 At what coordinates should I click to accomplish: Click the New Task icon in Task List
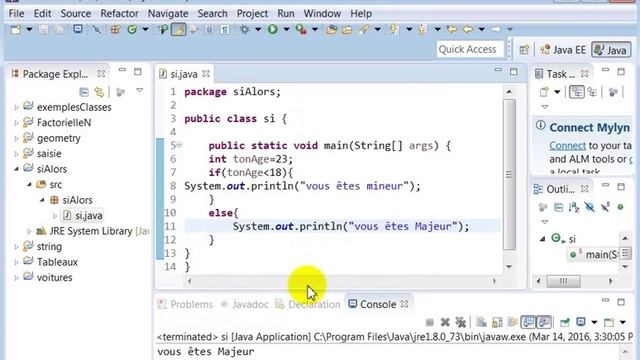coord(544,92)
